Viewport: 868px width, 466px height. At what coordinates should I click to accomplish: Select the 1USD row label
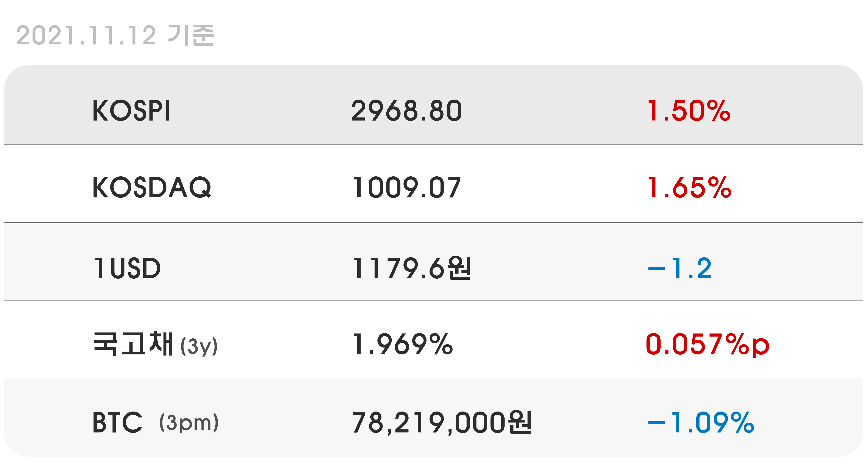[x=127, y=268]
